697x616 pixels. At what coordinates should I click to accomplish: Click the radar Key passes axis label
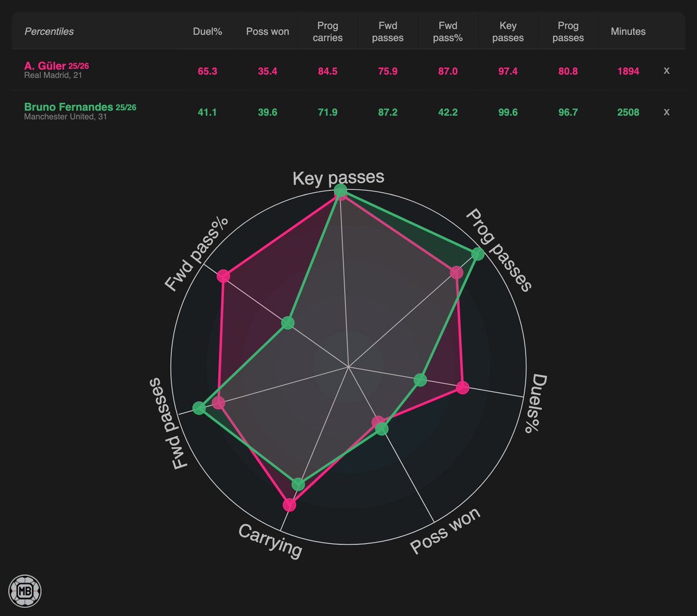click(x=338, y=178)
